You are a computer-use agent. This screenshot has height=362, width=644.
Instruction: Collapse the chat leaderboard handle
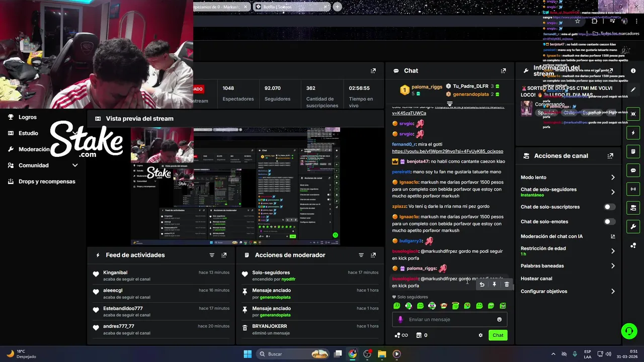[450, 104]
